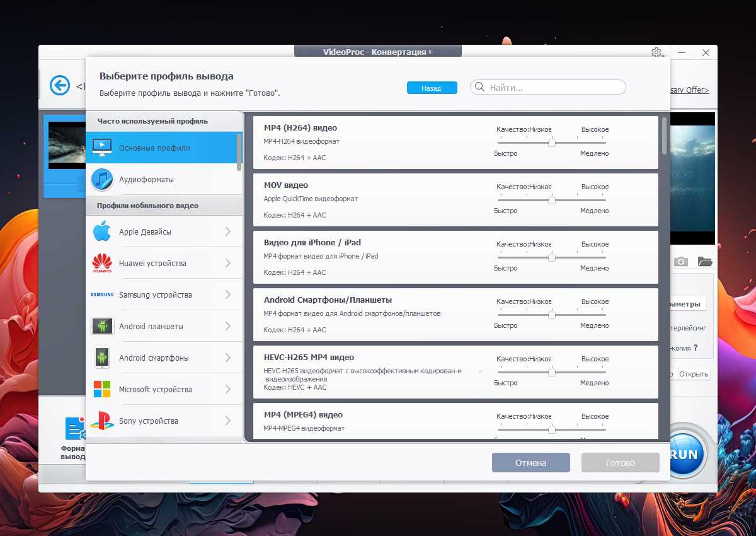
Task: Click the Samsung logo icon
Action: click(102, 294)
